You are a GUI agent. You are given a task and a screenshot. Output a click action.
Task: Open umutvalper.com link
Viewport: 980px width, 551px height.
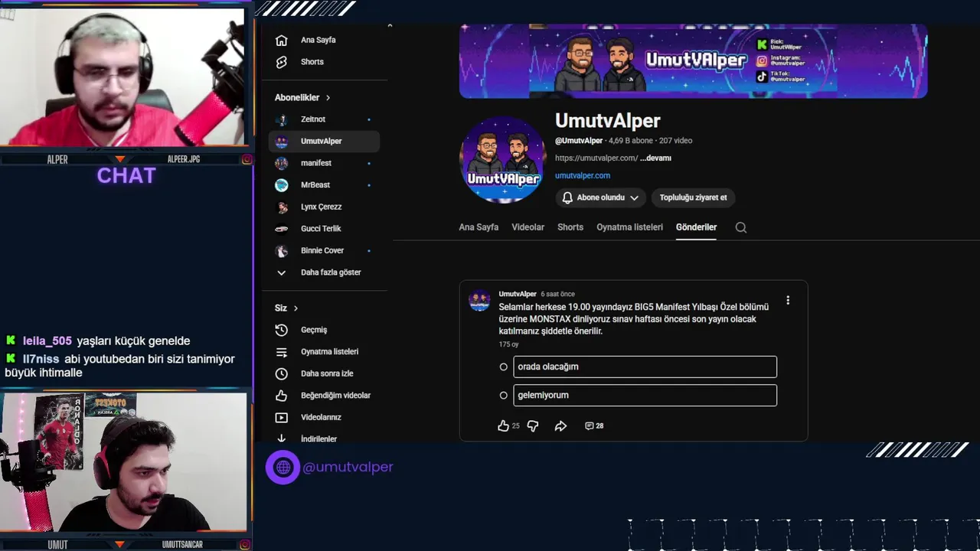coord(583,176)
